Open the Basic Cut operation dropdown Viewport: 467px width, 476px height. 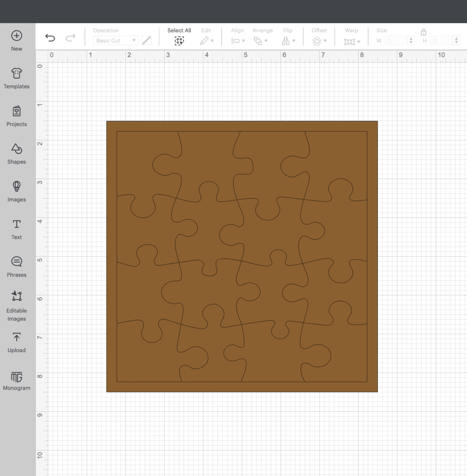(116, 40)
